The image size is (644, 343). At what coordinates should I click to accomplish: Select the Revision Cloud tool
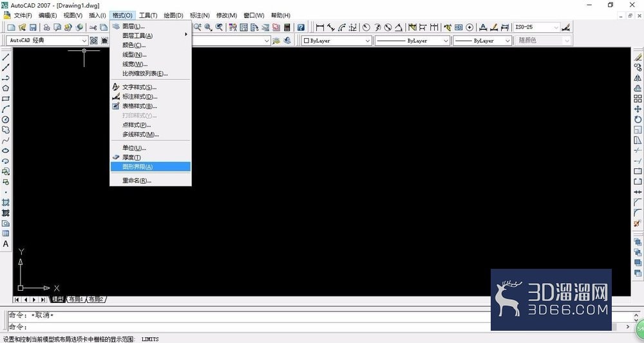coord(6,130)
